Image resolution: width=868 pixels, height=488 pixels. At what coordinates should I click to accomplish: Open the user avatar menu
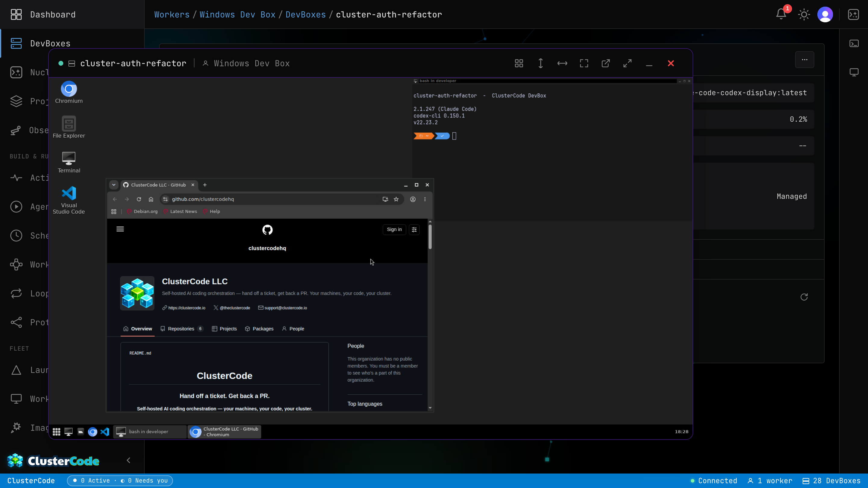tap(825, 14)
